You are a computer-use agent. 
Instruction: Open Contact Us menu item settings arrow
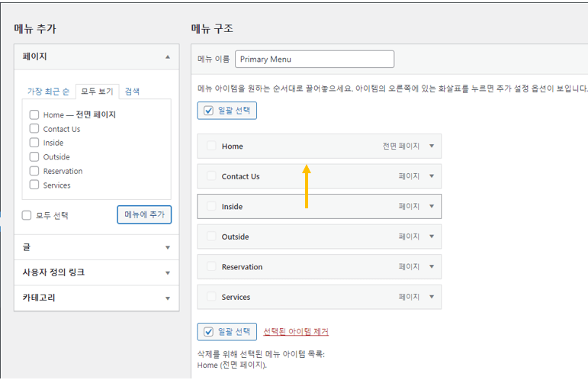[x=432, y=176]
